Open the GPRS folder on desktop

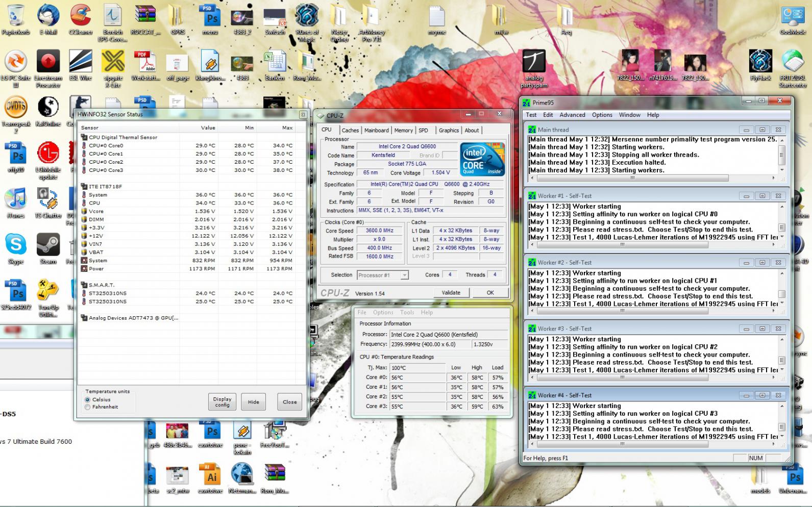[177, 19]
